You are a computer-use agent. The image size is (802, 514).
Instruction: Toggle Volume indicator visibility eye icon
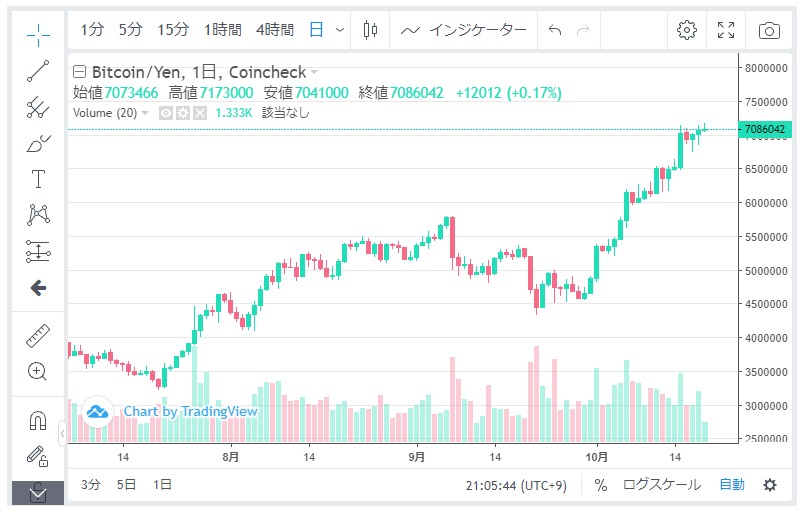pyautogui.click(x=166, y=113)
